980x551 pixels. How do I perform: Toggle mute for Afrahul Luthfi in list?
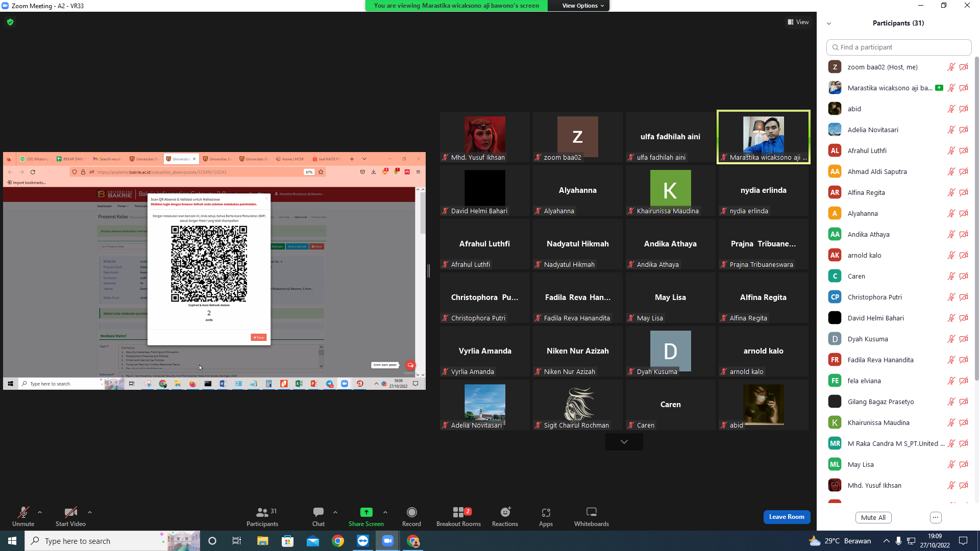pos(951,151)
